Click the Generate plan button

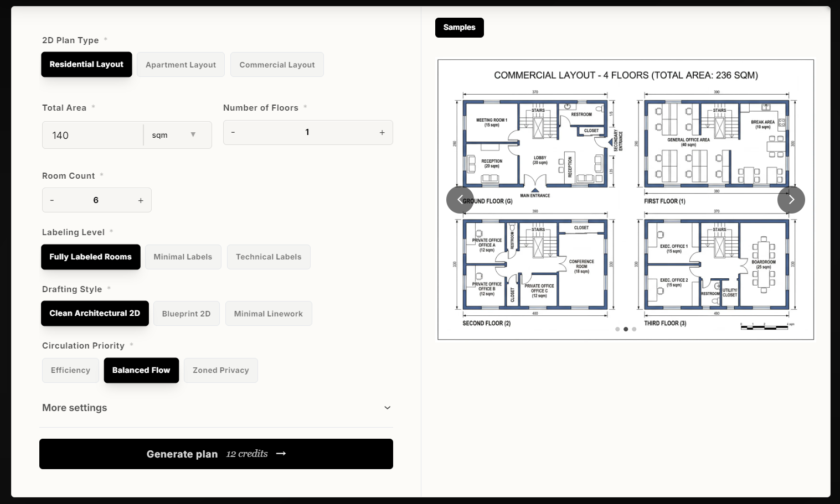click(216, 454)
